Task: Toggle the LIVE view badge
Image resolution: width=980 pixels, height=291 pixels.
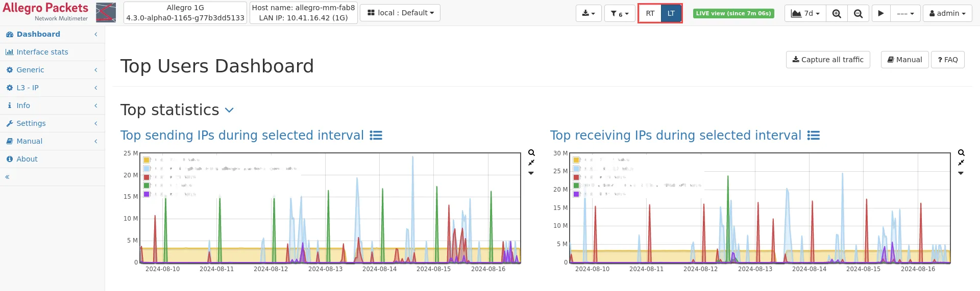Action: [x=733, y=13]
